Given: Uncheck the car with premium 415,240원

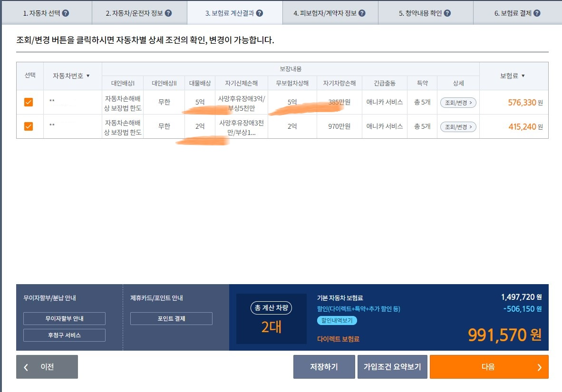Looking at the screenshot, I should (29, 126).
